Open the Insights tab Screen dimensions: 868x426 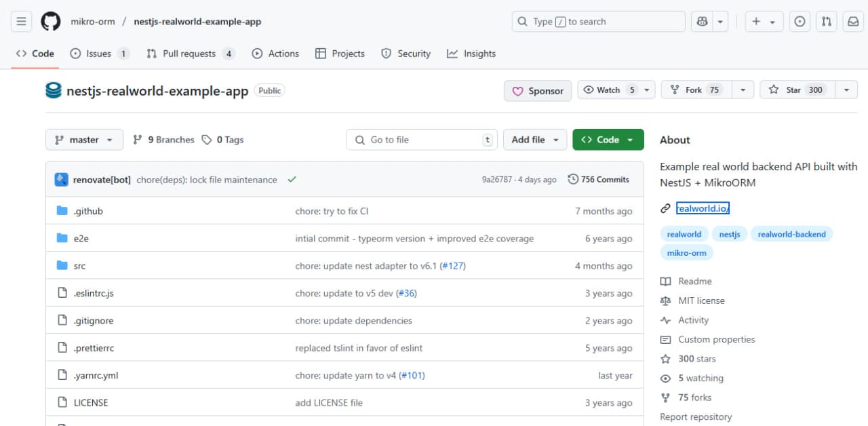471,54
